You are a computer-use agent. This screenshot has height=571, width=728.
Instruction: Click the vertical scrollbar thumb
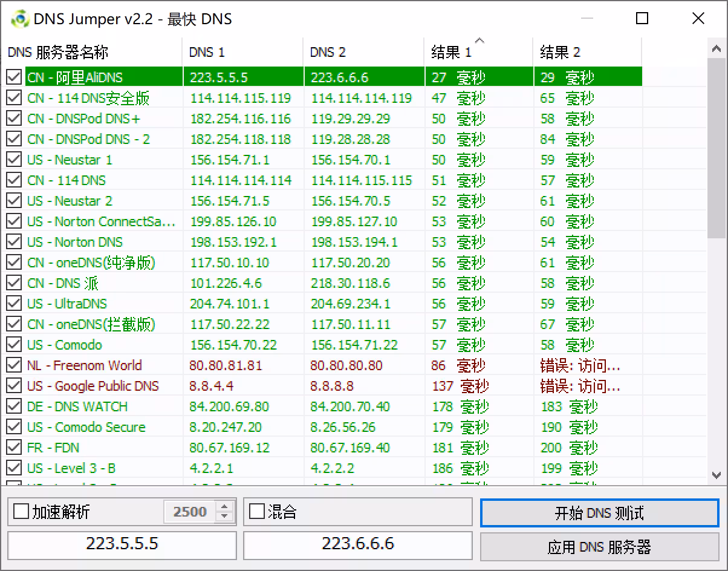pos(717,148)
